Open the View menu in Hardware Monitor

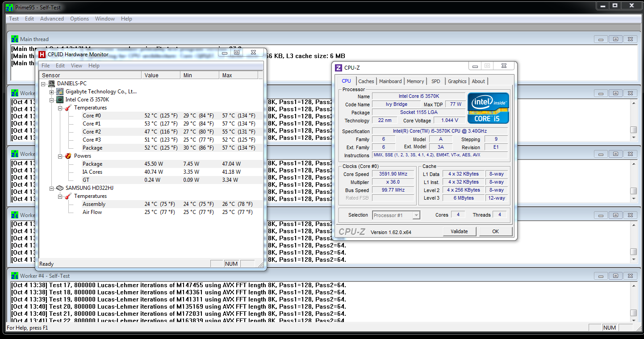coord(76,66)
